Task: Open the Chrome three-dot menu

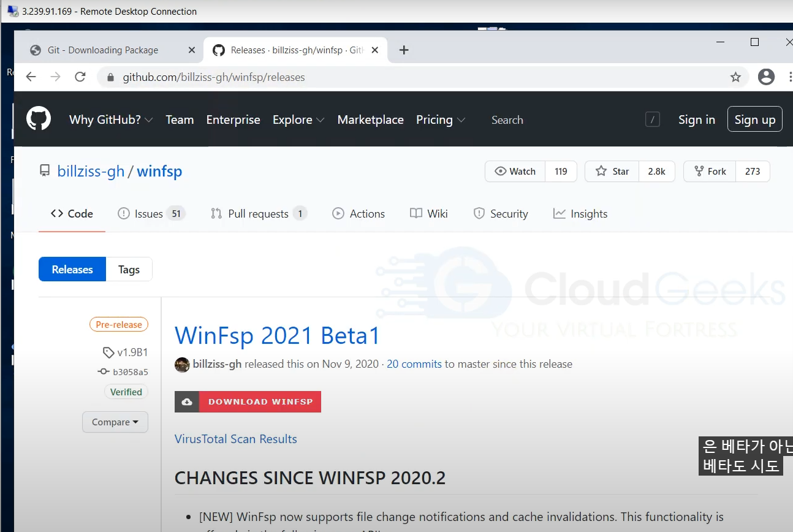Action: click(x=790, y=77)
